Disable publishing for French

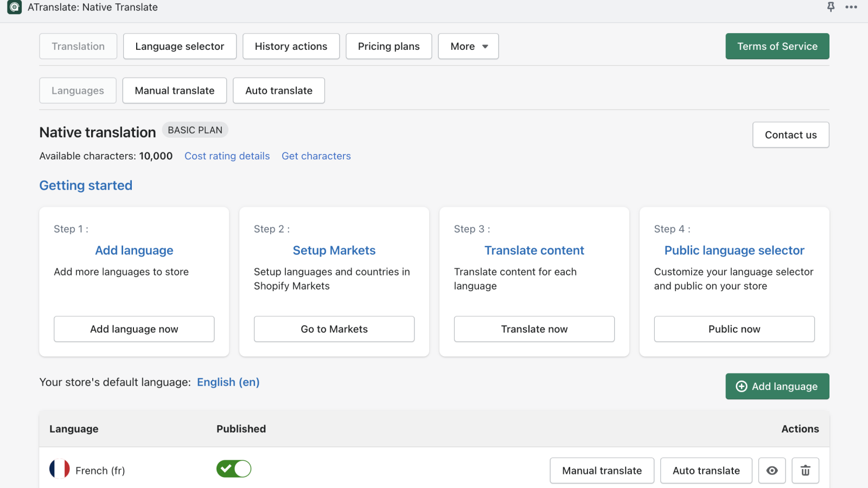tap(233, 468)
